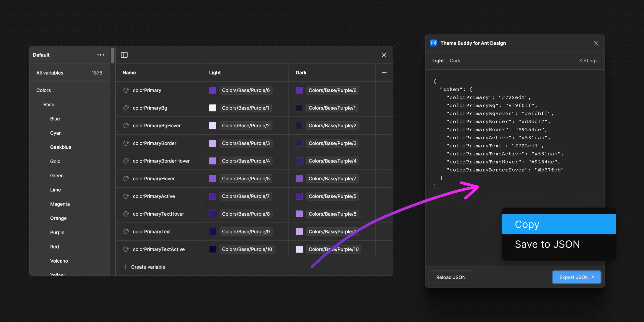
Task: Click the Reload JSON button
Action: 451,277
